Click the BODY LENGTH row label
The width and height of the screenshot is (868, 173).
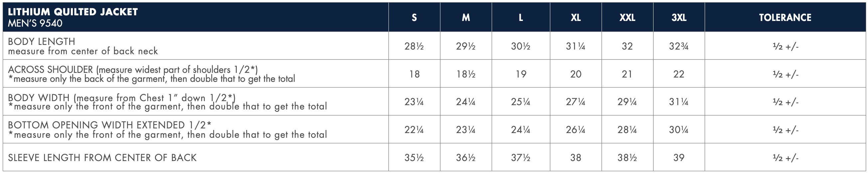point(42,42)
